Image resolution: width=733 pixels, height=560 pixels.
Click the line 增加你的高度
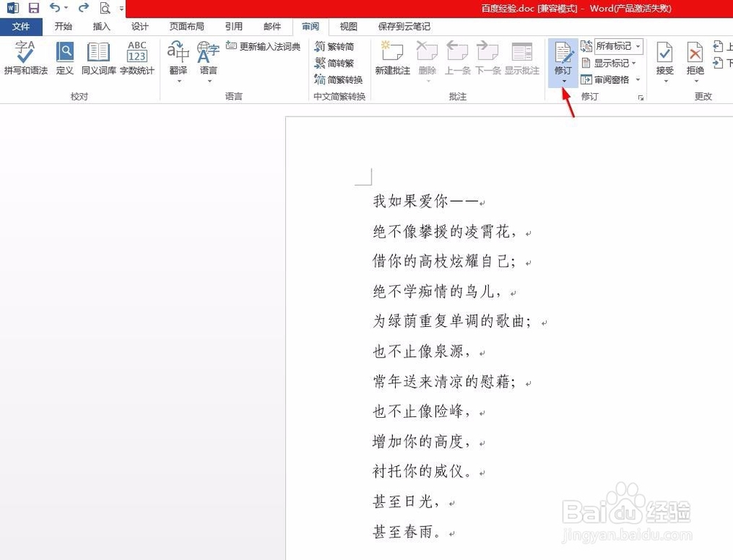[421, 441]
